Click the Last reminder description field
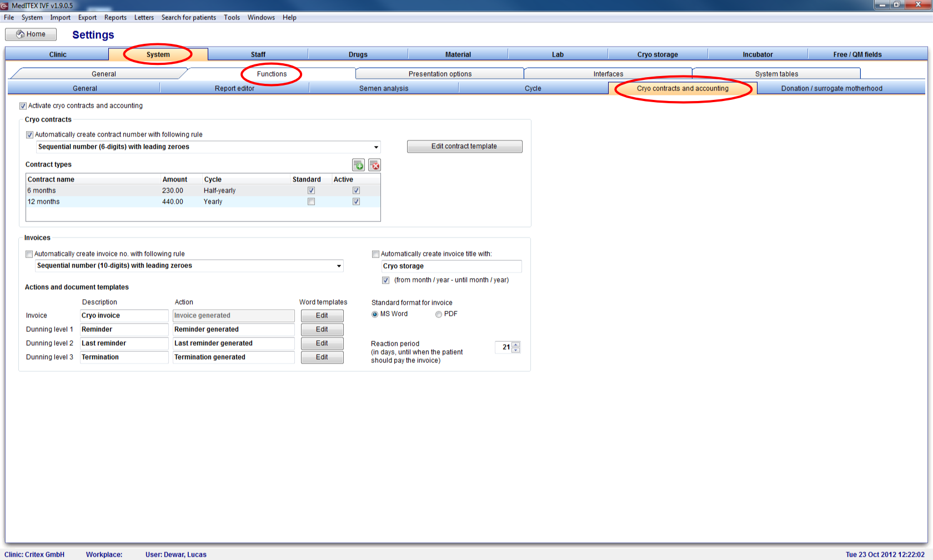 [x=124, y=344]
